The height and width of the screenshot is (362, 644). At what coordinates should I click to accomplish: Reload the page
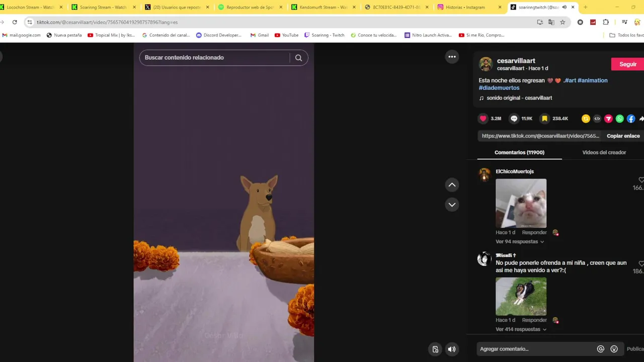[15, 22]
